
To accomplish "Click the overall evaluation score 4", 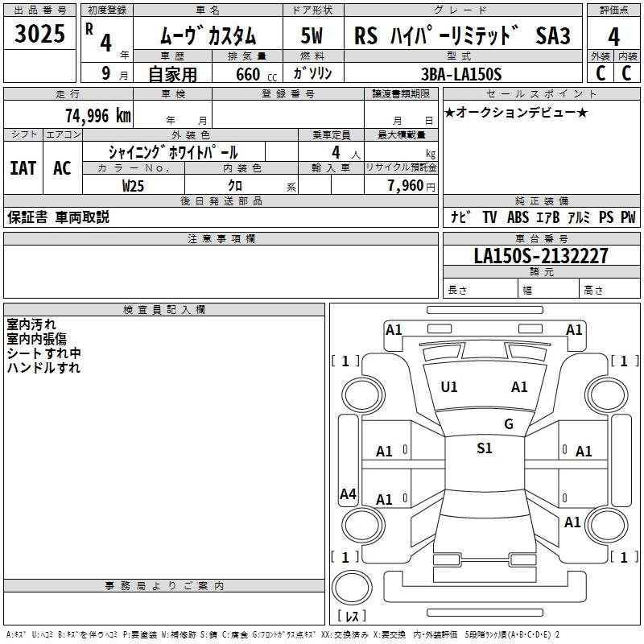I will point(613,37).
